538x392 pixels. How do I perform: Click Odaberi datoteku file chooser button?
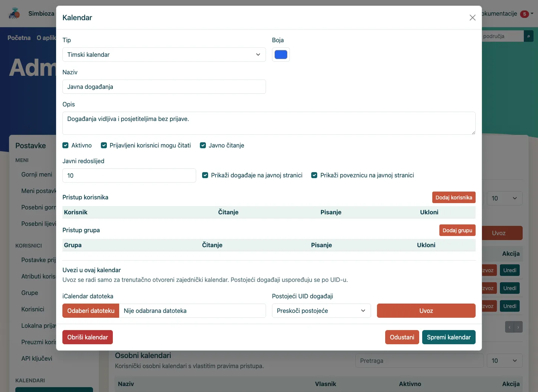click(91, 311)
